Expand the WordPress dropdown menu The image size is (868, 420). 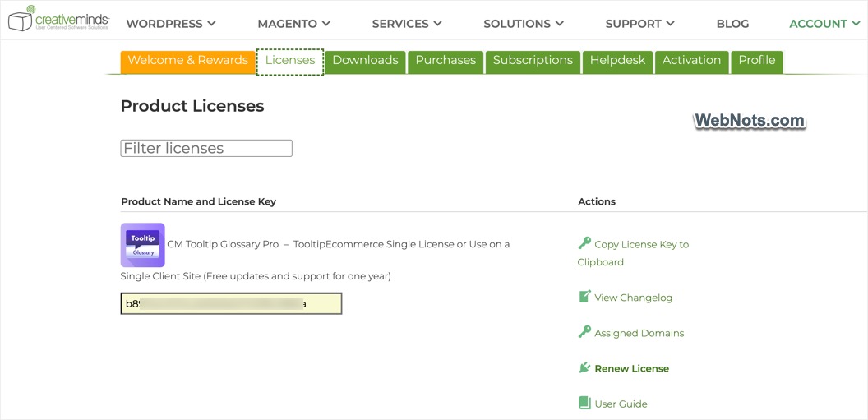pyautogui.click(x=170, y=24)
